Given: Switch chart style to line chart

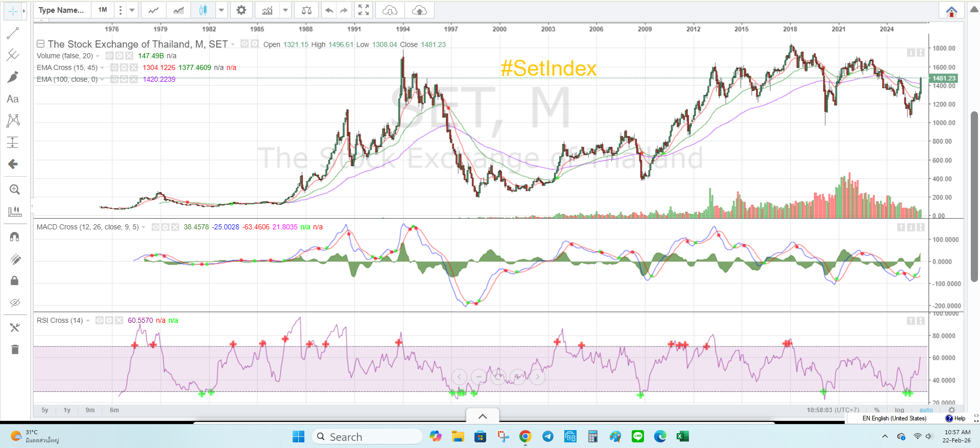Looking at the screenshot, I should pos(153,10).
